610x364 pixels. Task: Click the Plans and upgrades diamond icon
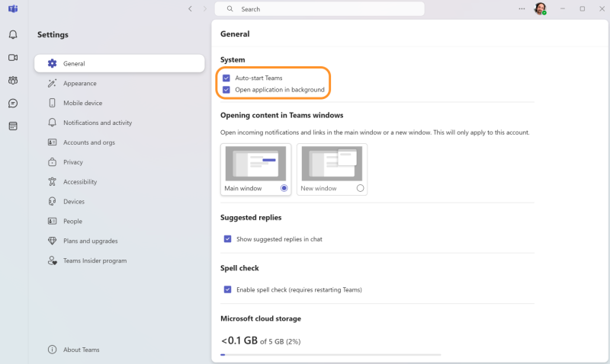(52, 241)
